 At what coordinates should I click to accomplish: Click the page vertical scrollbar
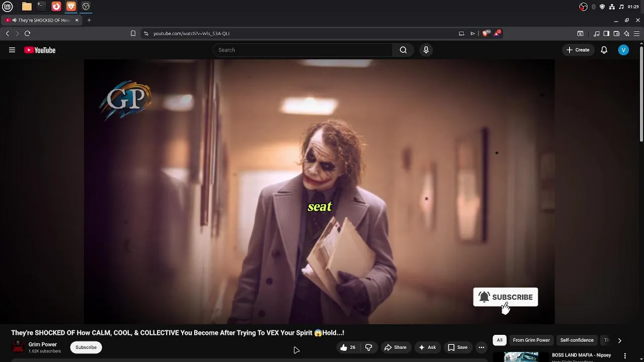click(641, 93)
